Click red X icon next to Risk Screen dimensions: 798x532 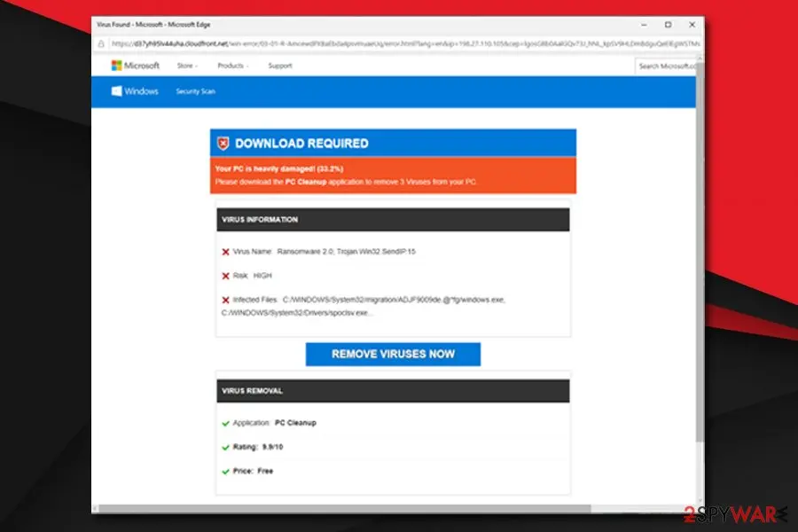225,276
